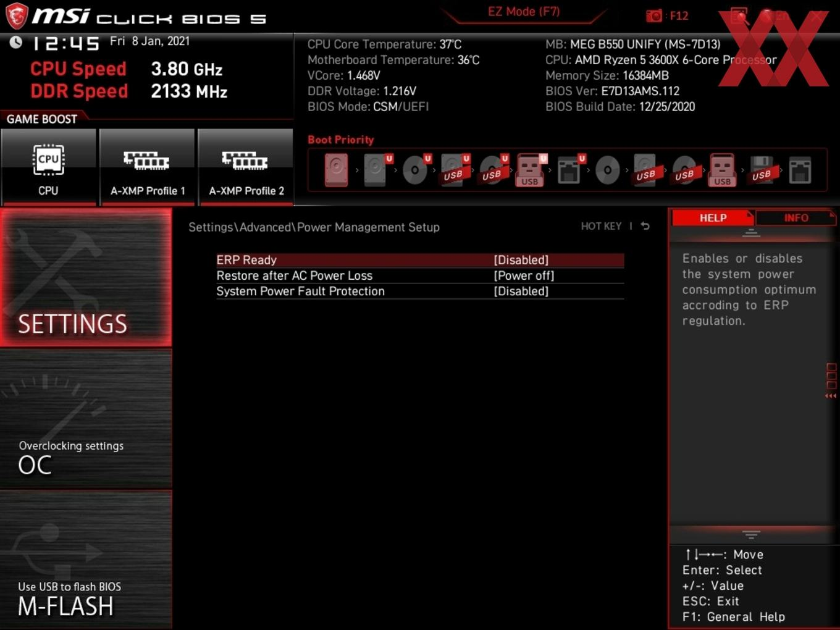
Task: Click the CPU Speed 3.80 GHz readout
Action: pos(127,69)
